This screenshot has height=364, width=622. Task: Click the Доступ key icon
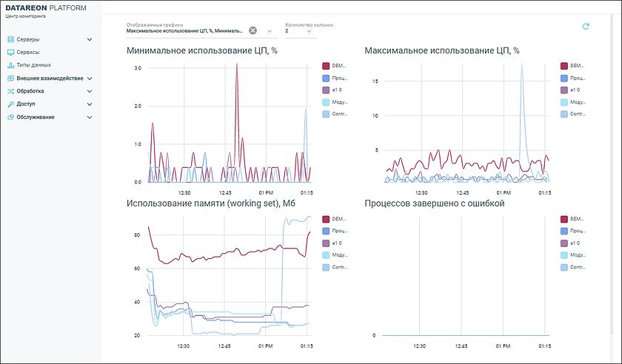(x=10, y=104)
